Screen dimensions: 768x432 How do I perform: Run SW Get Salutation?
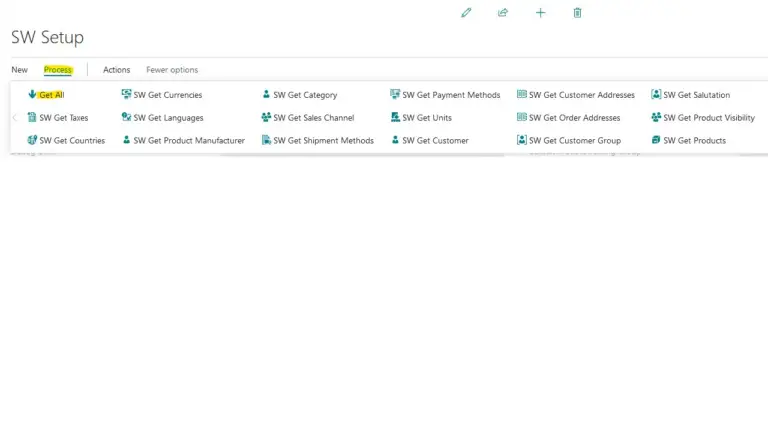pyautogui.click(x=696, y=95)
